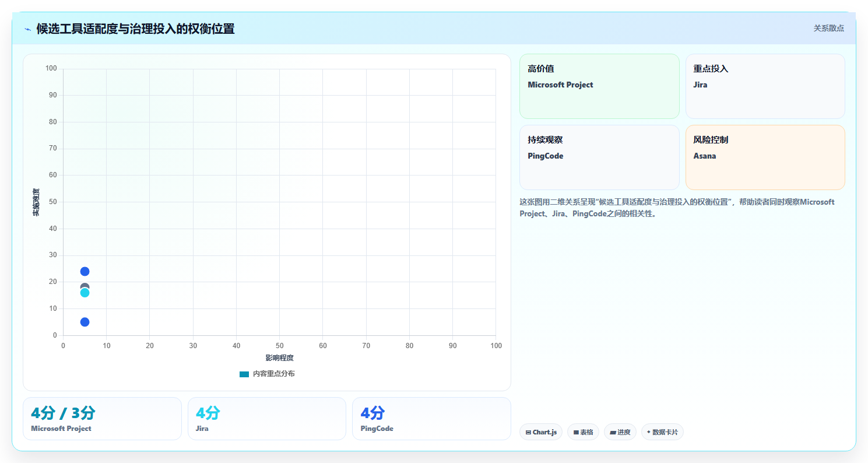Select the 表格 tag chip
Screen dimensions: 868x463
(x=583, y=432)
